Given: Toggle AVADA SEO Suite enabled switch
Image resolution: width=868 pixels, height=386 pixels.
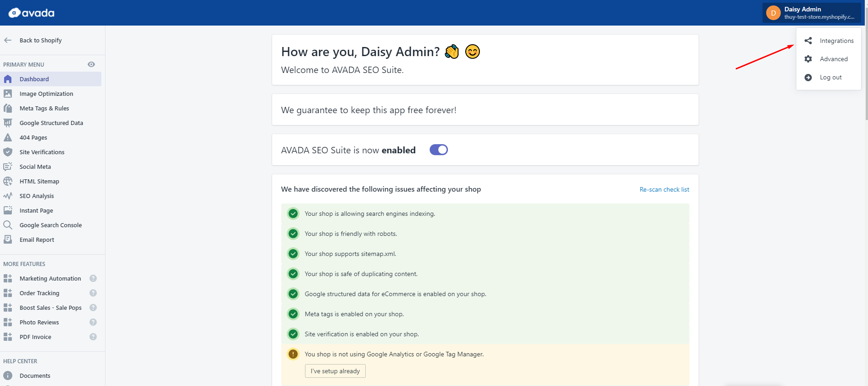Looking at the screenshot, I should point(439,150).
